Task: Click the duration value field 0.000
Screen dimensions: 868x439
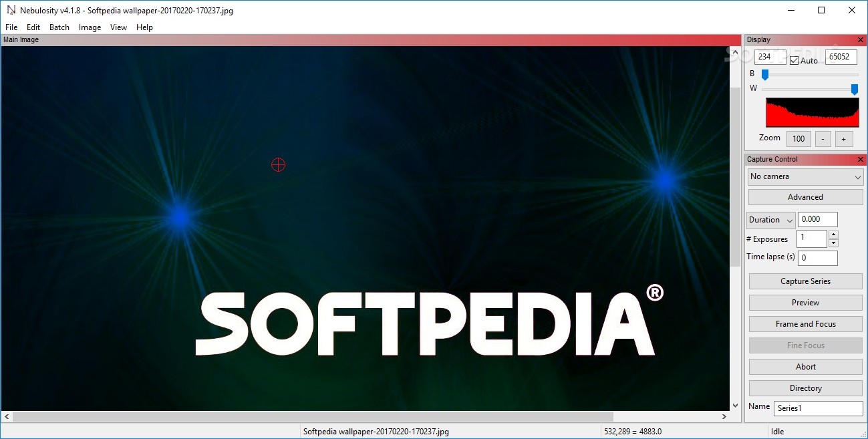Action: point(818,220)
